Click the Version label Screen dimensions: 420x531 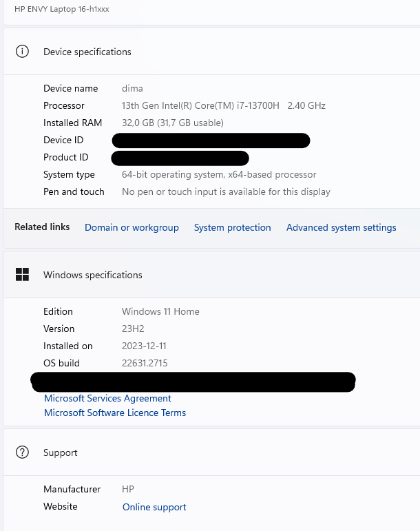pos(59,329)
